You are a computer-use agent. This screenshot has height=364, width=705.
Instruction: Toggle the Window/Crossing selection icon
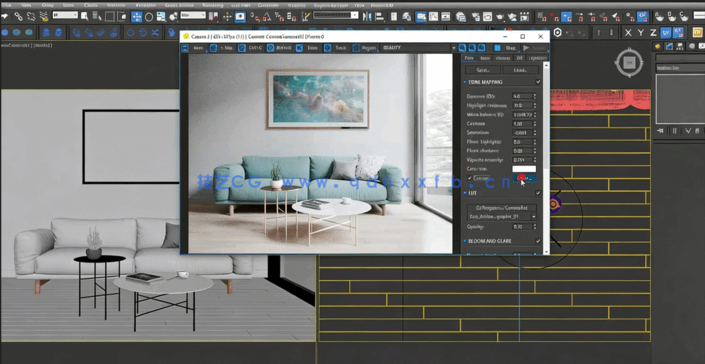(x=122, y=17)
